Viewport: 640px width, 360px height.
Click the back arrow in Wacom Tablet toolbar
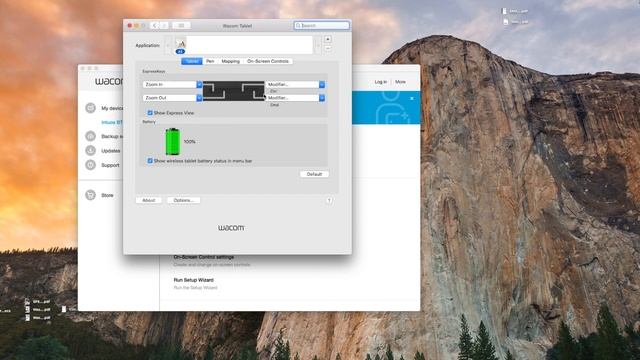click(154, 25)
